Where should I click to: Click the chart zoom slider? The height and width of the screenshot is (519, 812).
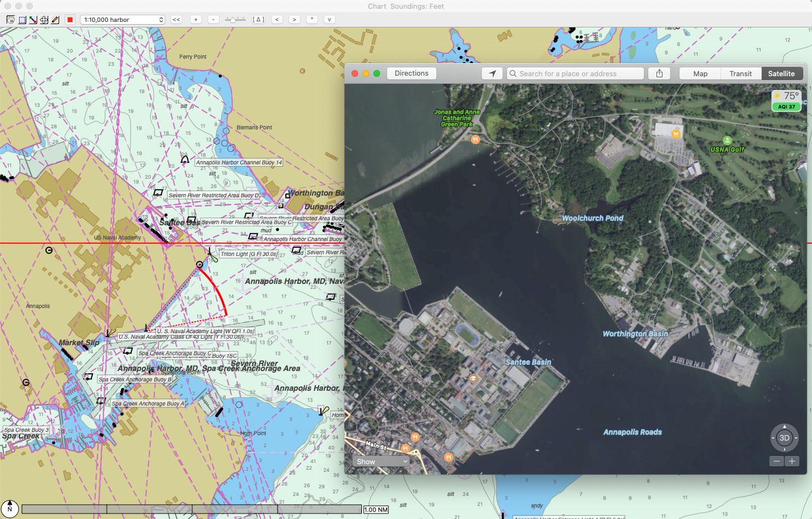tap(235, 20)
